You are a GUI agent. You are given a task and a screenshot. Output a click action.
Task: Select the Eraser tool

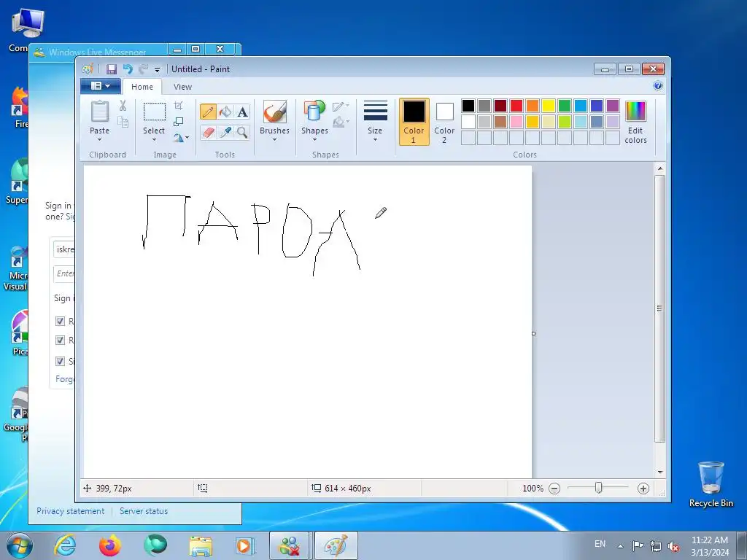208,132
